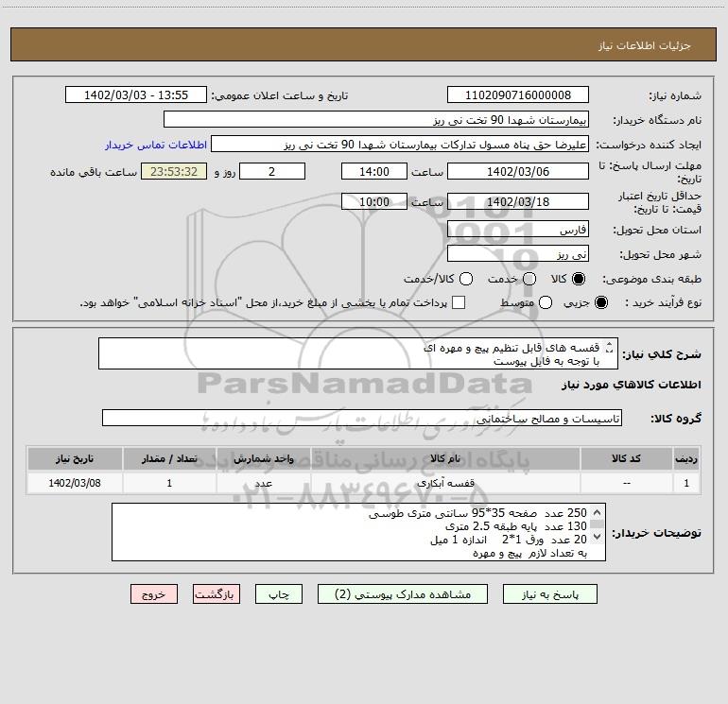This screenshot has height=704, width=728.
Task: Select the خدمت radio button
Action: (x=529, y=279)
